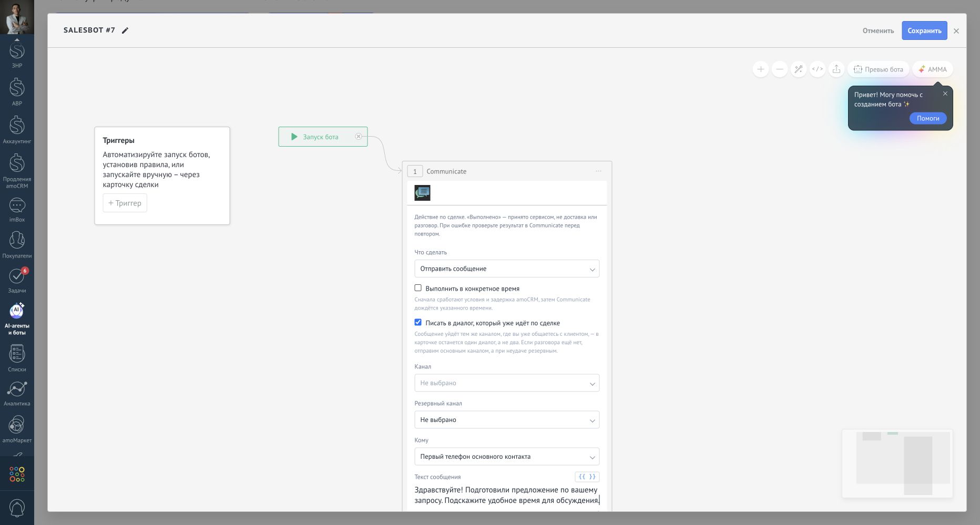Remove connection on Запуск бота node
The image size is (980, 525).
359,137
